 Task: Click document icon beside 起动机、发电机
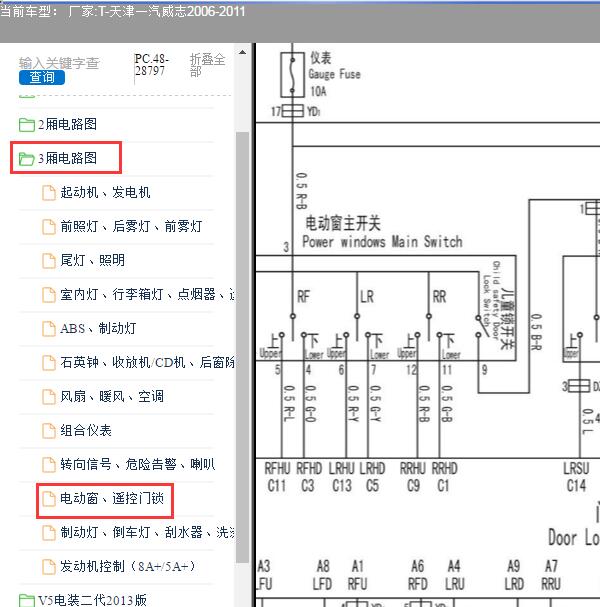49,193
